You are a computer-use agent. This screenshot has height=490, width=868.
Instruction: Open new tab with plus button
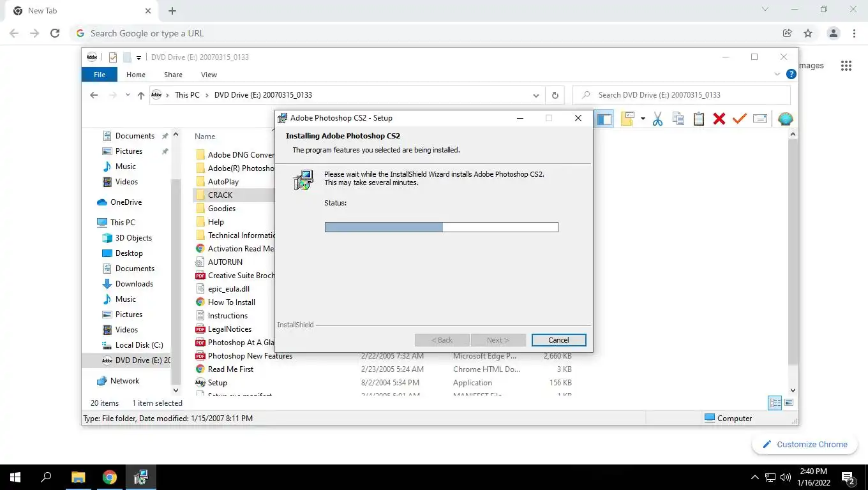(172, 11)
